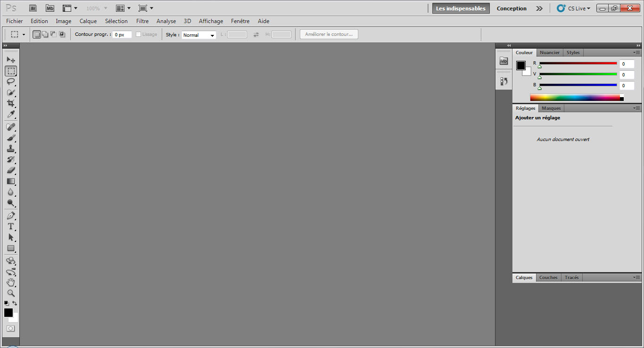Viewport: 644px width, 348px height.
Task: Open the CS Live dropdown
Action: coord(574,8)
